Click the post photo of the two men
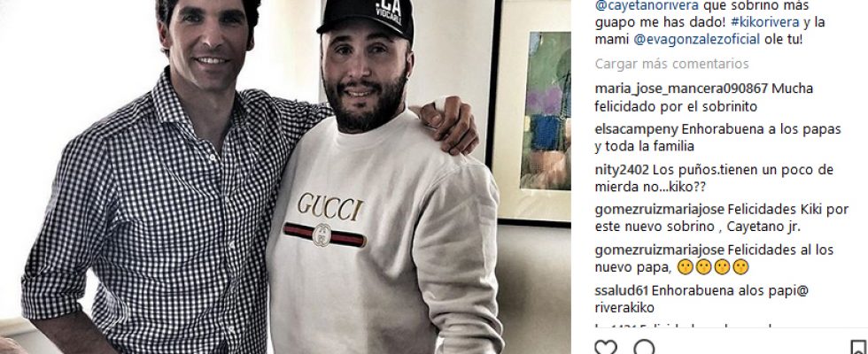The height and width of the screenshot is (354, 868). [285, 177]
